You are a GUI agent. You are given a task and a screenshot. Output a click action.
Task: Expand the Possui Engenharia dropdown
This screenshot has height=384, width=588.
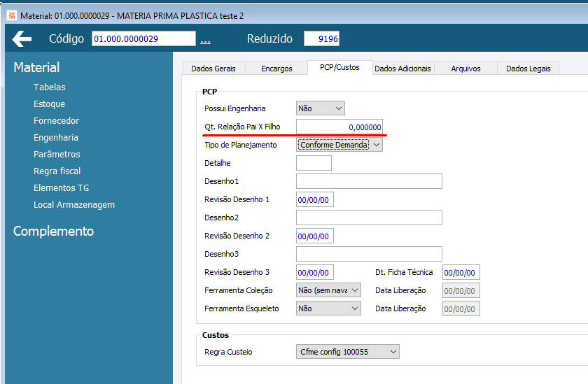(x=321, y=108)
